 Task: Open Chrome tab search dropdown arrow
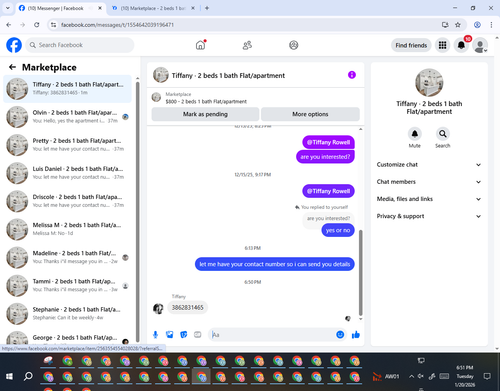pos(8,8)
